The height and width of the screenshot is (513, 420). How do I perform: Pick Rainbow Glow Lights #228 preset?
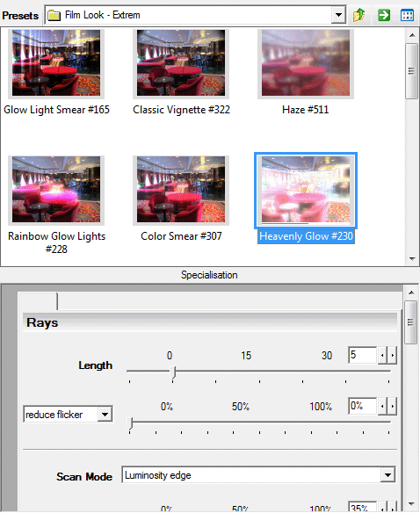click(x=56, y=189)
